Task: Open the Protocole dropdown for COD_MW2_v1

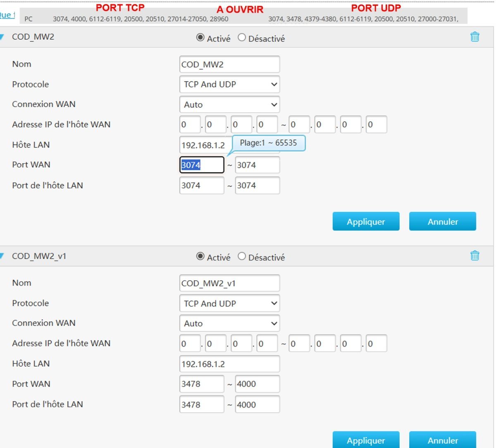Action: tap(229, 303)
